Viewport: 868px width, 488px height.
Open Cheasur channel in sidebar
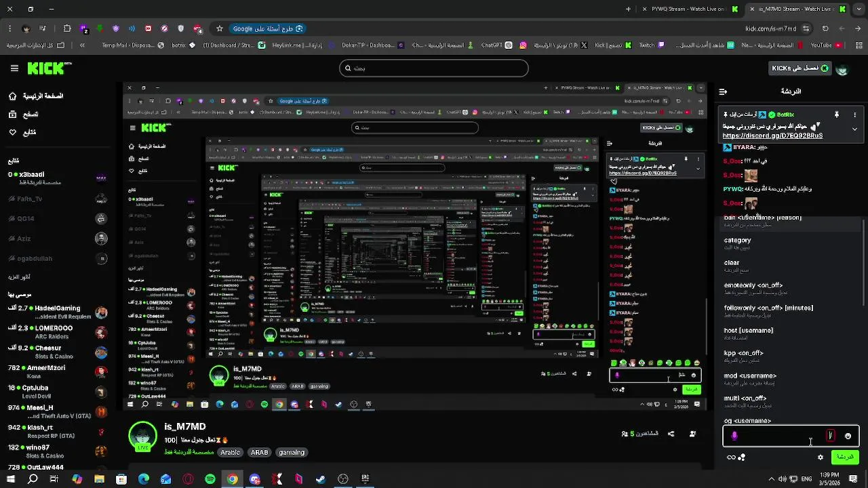58,352
